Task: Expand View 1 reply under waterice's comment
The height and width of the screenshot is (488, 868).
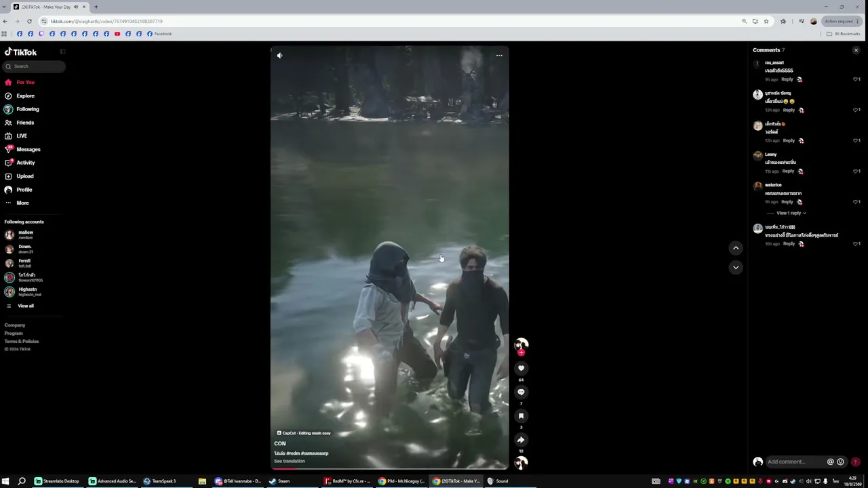Action: [791, 213]
